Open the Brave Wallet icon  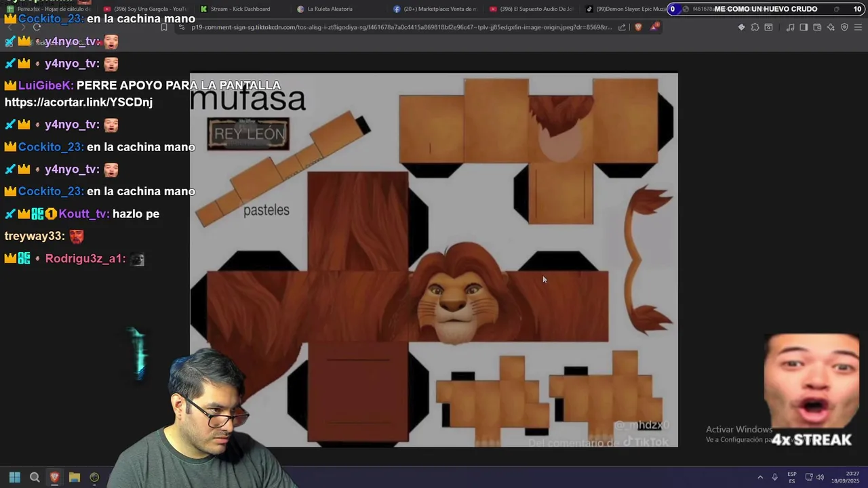click(x=817, y=27)
